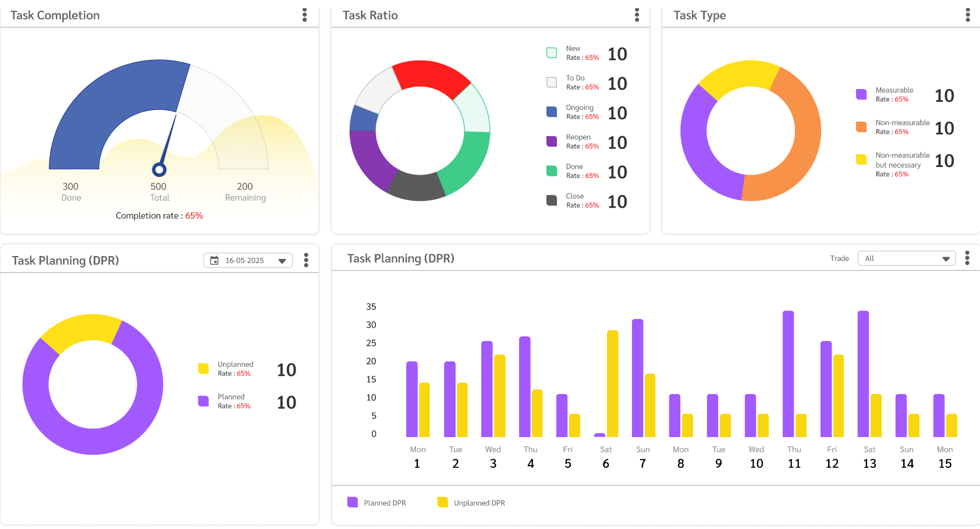Click the gauge needle pivot knob

click(159, 169)
